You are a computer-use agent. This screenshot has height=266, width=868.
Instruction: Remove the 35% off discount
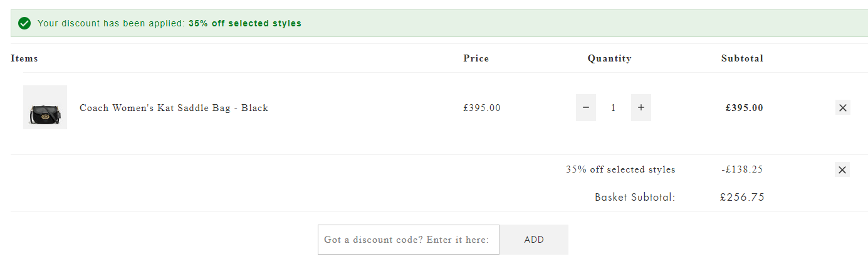click(x=843, y=169)
